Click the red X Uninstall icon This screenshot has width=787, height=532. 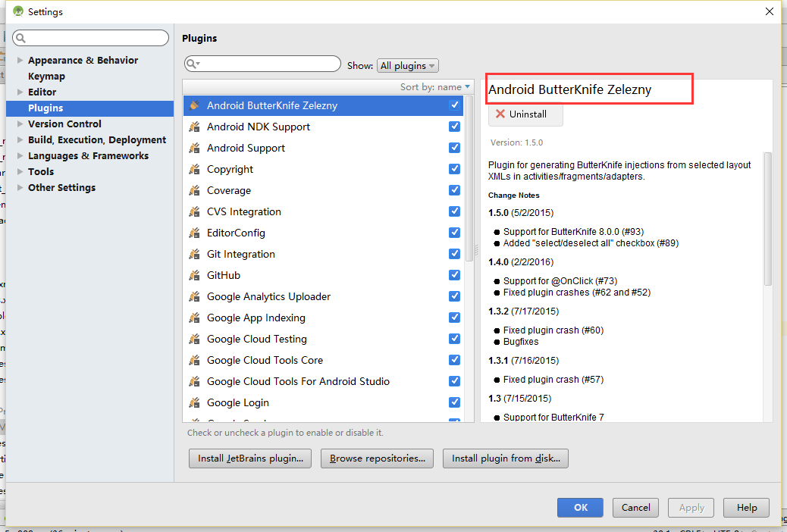(500, 114)
